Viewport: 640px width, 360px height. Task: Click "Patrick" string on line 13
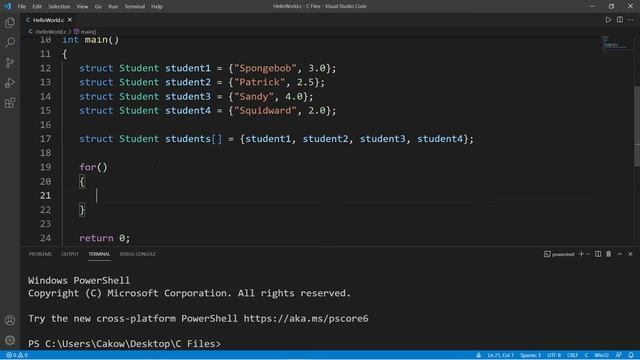(x=260, y=82)
